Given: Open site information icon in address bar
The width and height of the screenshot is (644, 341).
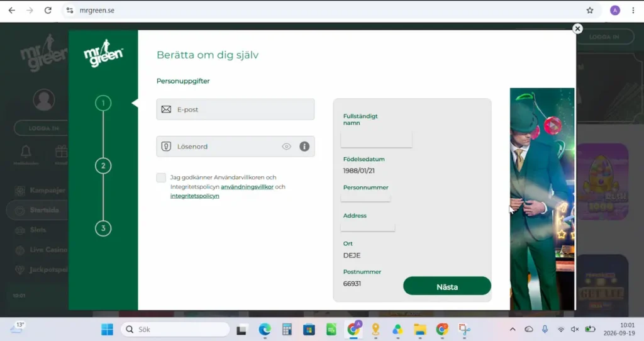Looking at the screenshot, I should pyautogui.click(x=70, y=10).
